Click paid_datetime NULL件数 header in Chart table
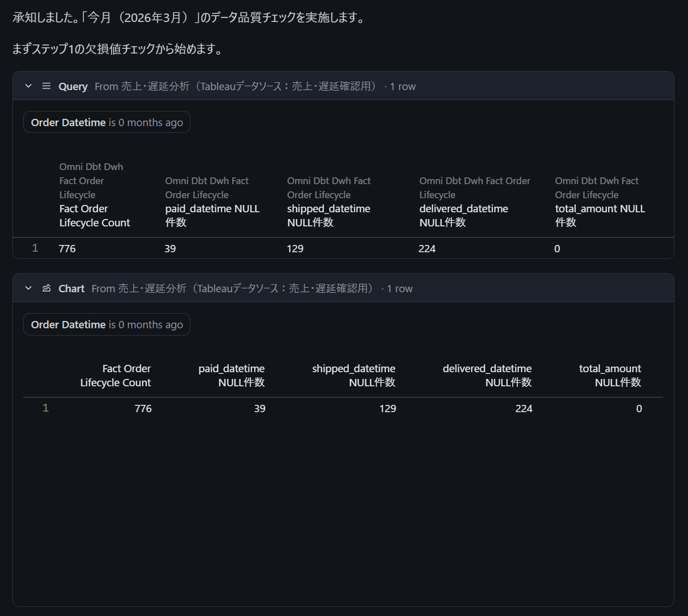Screen dimensions: 688x616 pos(232,376)
